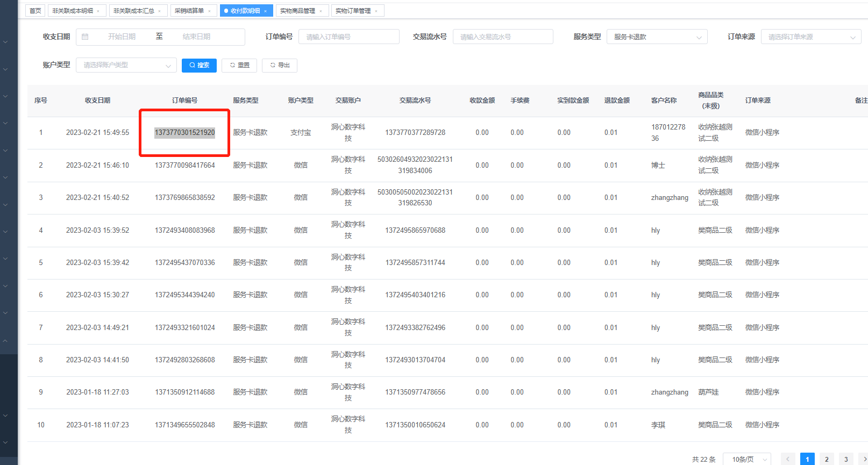This screenshot has height=465, width=868.
Task: Click order number 1371349655502848
Action: click(185, 425)
